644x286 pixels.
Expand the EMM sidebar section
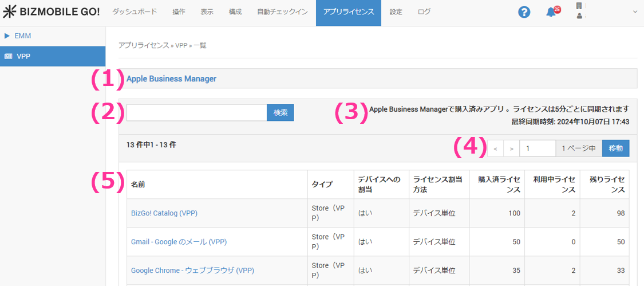(23, 36)
